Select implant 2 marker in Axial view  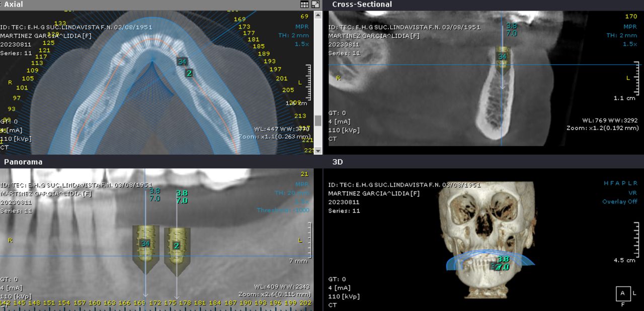point(189,73)
